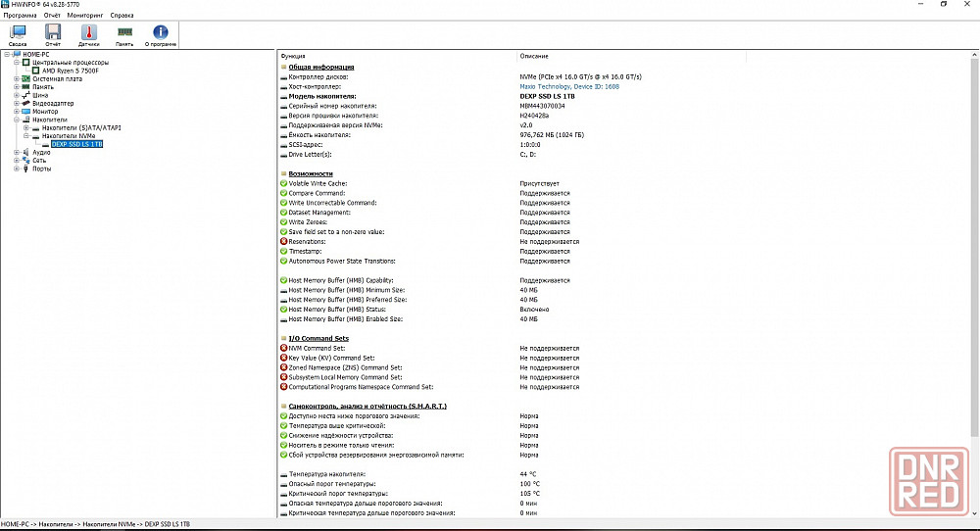Click the Описание column header
Image resolution: width=980 pixels, height=531 pixels.
click(x=632, y=56)
